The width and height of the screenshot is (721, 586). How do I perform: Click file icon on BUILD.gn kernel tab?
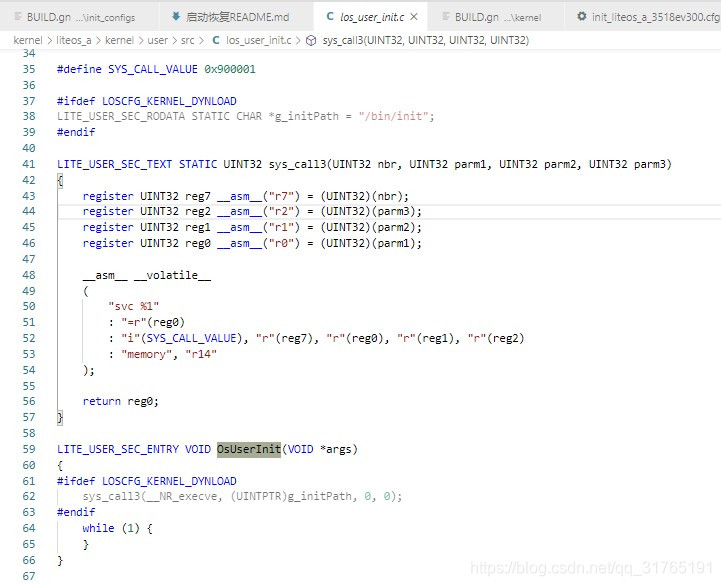coord(446,17)
